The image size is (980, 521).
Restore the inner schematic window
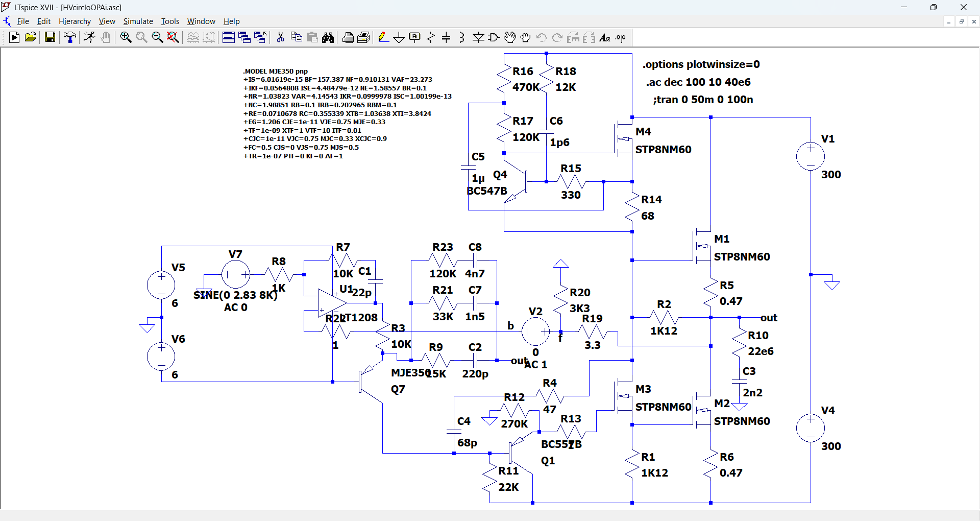962,21
